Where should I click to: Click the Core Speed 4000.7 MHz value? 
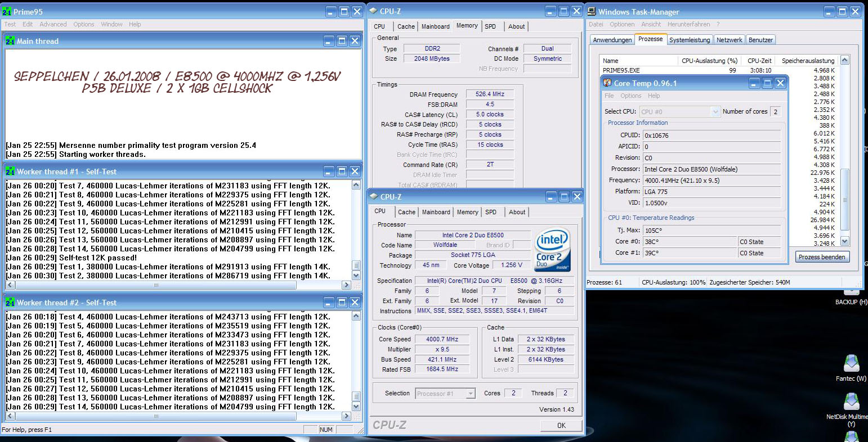pyautogui.click(x=442, y=339)
